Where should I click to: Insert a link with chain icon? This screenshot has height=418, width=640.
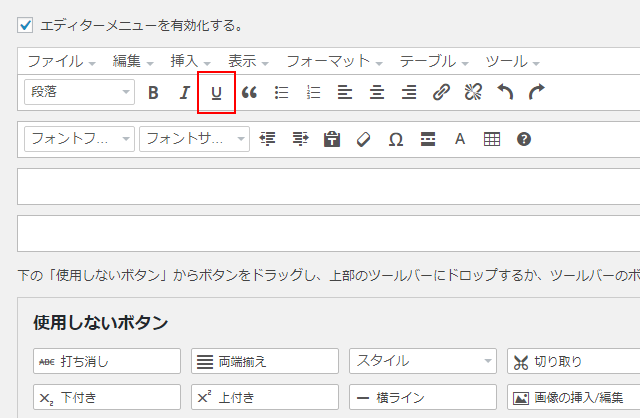(x=441, y=92)
